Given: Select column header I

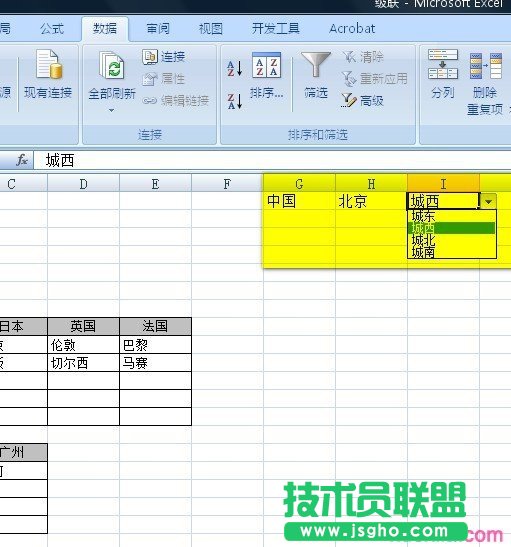Looking at the screenshot, I should [x=443, y=184].
